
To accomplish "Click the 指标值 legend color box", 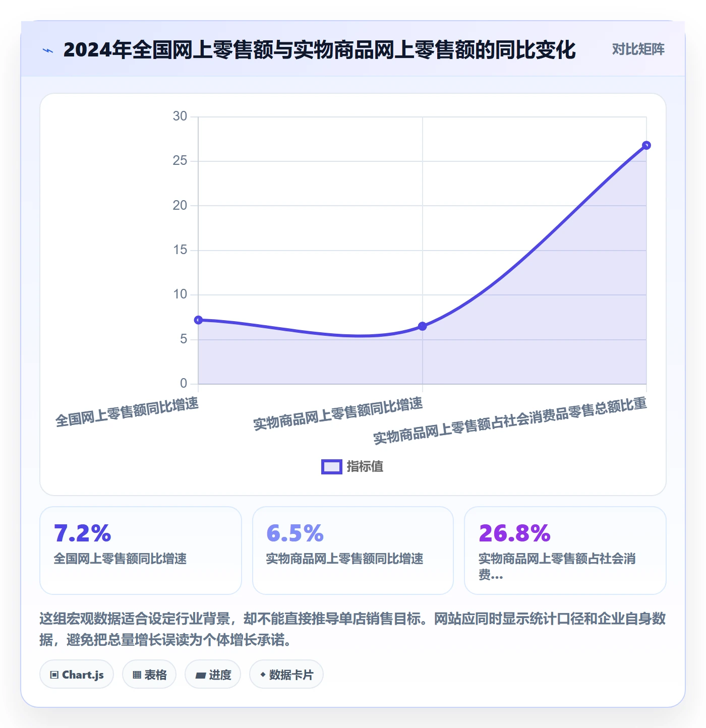I will point(332,467).
